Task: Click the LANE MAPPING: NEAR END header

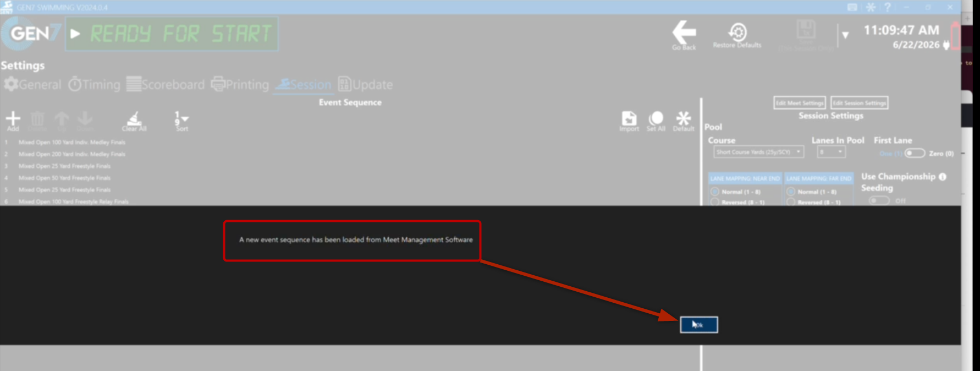Action: (x=745, y=178)
